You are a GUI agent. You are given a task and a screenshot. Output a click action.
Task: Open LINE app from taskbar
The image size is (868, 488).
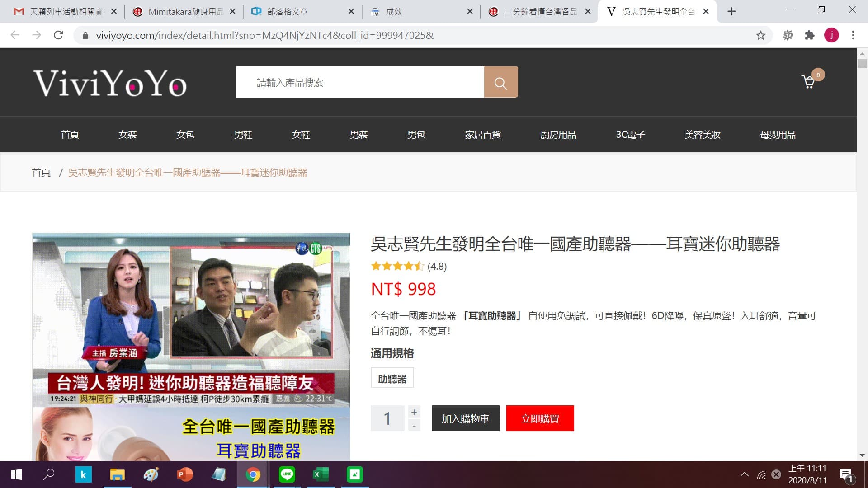[x=287, y=474]
